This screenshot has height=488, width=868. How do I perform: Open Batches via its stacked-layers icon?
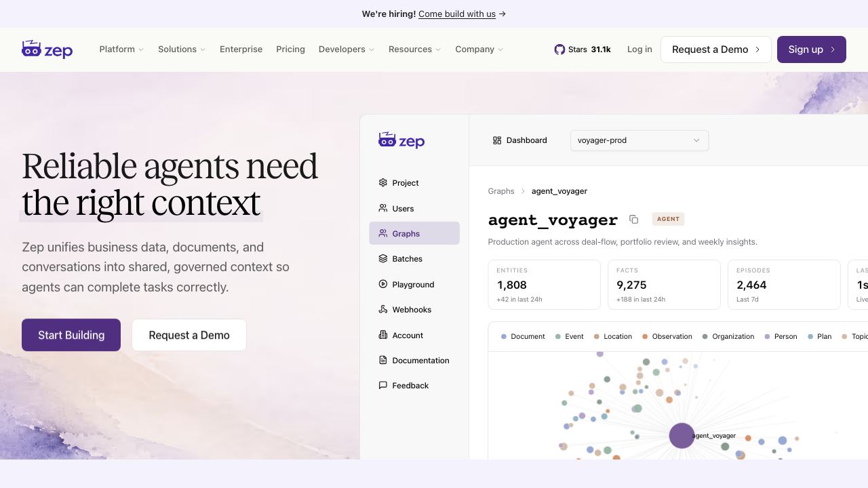click(383, 259)
